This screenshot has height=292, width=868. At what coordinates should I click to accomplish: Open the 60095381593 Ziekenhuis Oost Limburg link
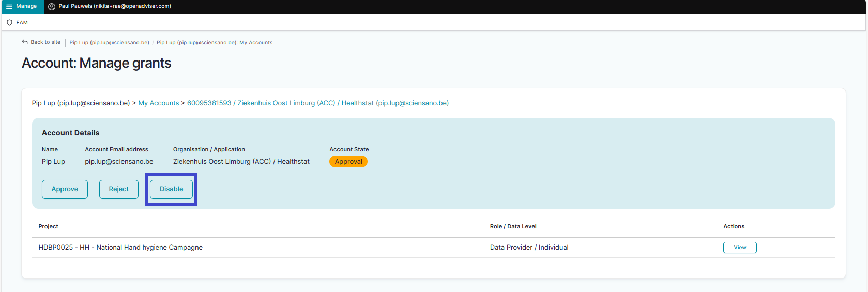(317, 103)
